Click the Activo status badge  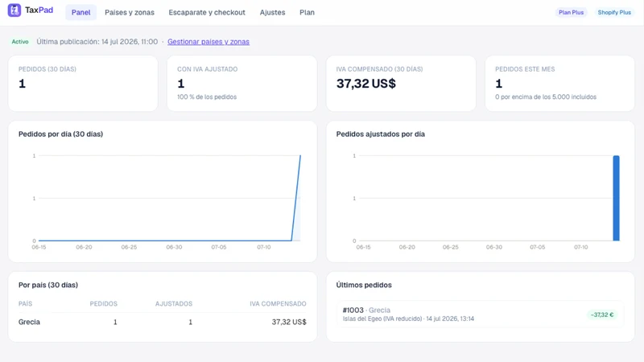20,42
